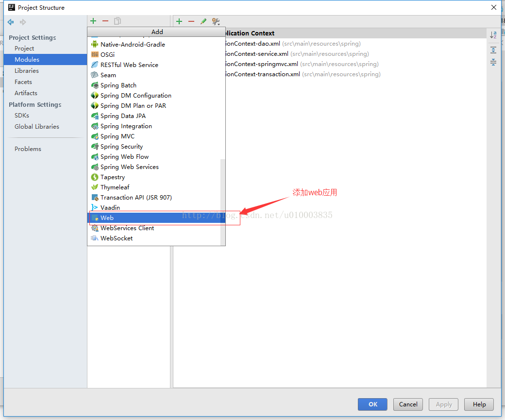Click the Apply button
This screenshot has height=420, width=505.
444,404
